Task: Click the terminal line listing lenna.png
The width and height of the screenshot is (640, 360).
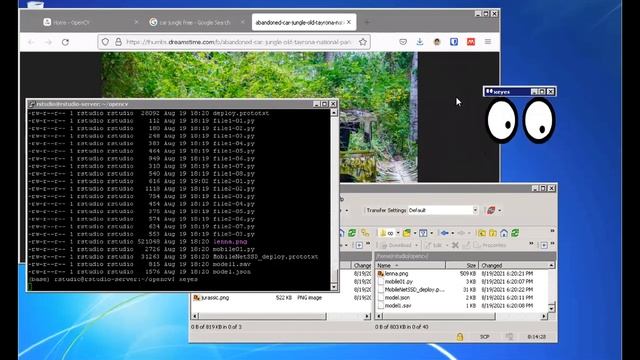Action: 138,242
